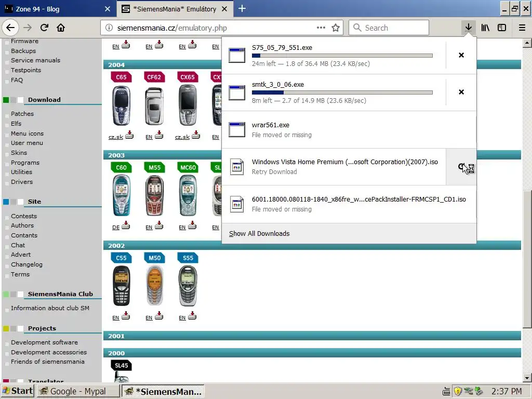Viewport: 532px width, 399px height.
Task: Open the browser home page
Action: point(61,28)
